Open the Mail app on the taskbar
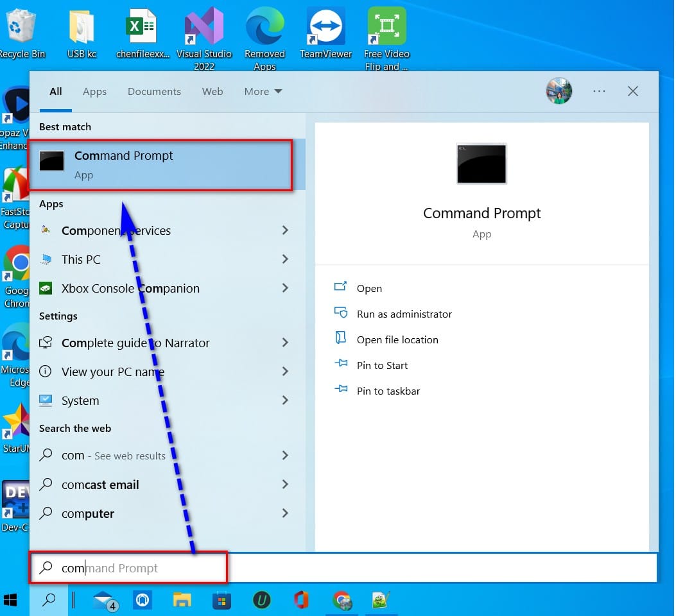The image size is (676, 616). [105, 601]
